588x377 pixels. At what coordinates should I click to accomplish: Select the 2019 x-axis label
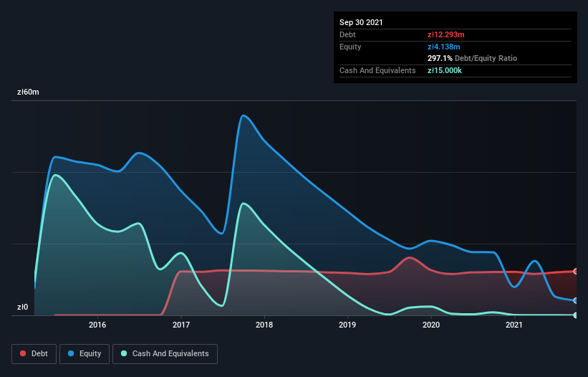[x=347, y=325]
